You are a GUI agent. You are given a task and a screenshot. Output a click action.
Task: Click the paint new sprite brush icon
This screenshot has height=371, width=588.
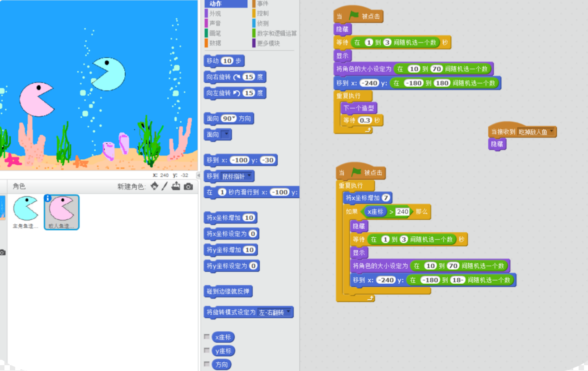pos(165,186)
